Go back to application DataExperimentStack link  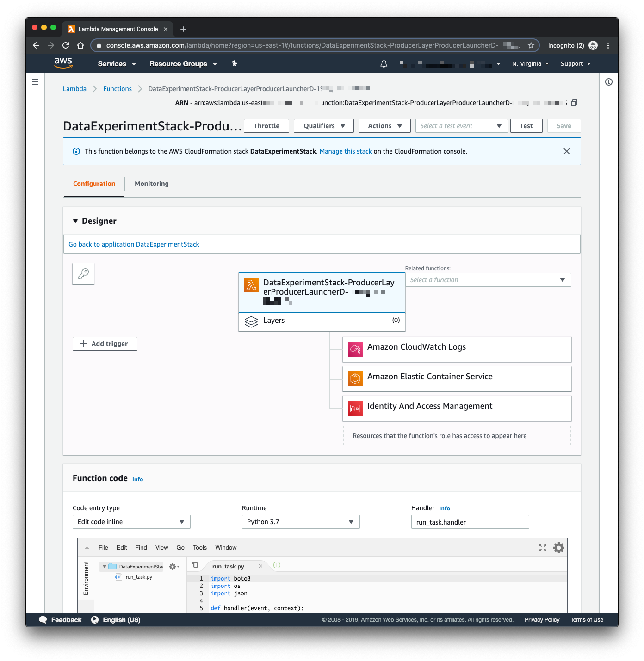point(134,244)
